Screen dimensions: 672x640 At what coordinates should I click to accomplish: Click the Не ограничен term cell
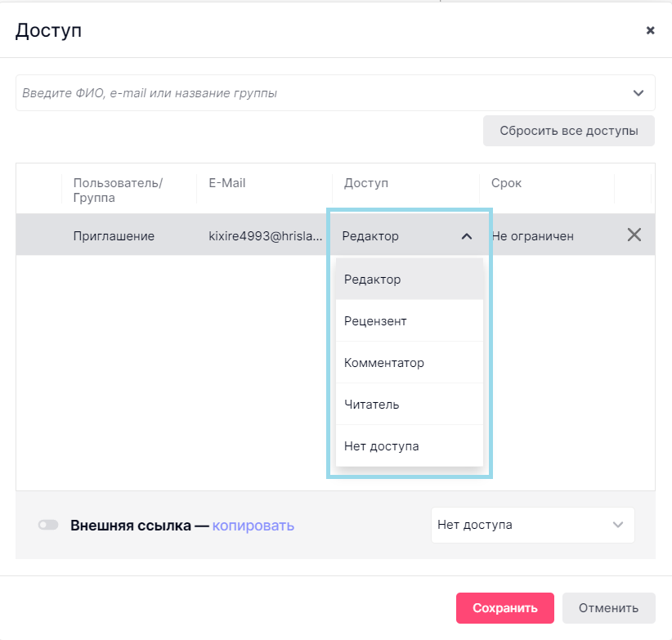click(x=533, y=236)
